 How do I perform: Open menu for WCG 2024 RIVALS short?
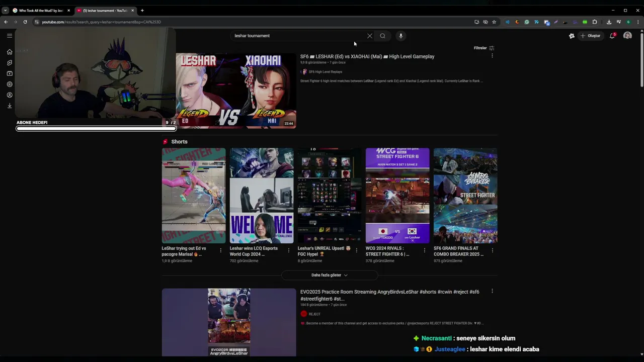click(x=424, y=250)
